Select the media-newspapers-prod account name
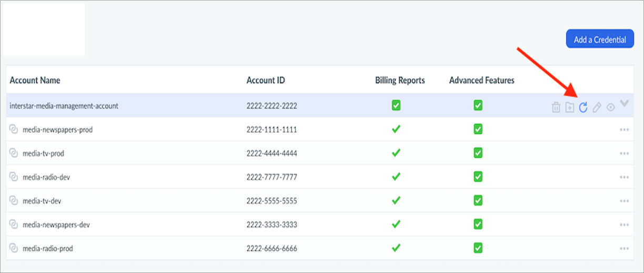 coord(57,130)
